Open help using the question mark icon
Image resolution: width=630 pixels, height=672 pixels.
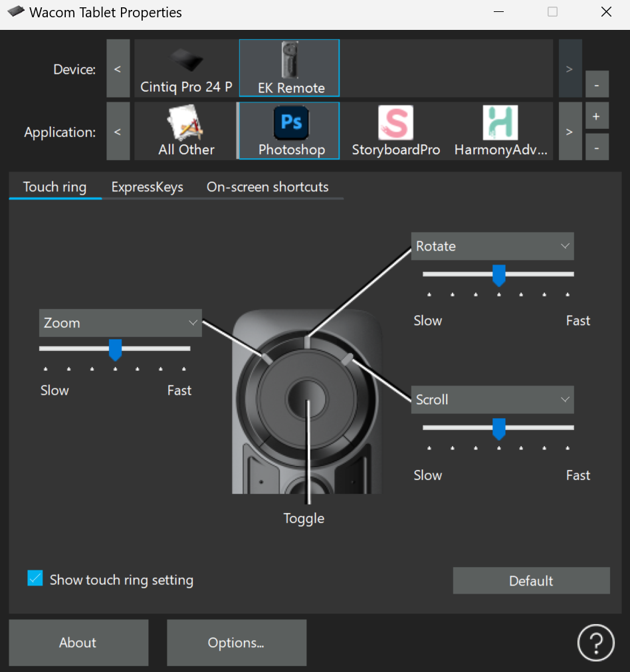(x=595, y=642)
